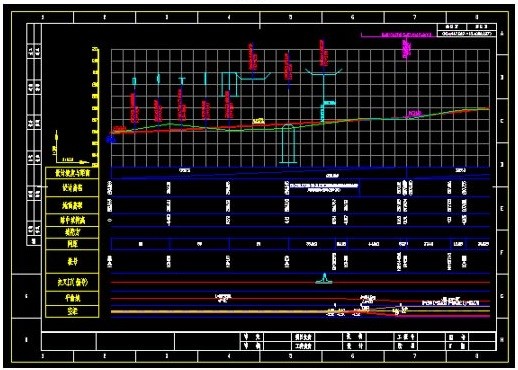Click the first yellow row label in the table
The height and width of the screenshot is (370, 518).
click(72, 173)
